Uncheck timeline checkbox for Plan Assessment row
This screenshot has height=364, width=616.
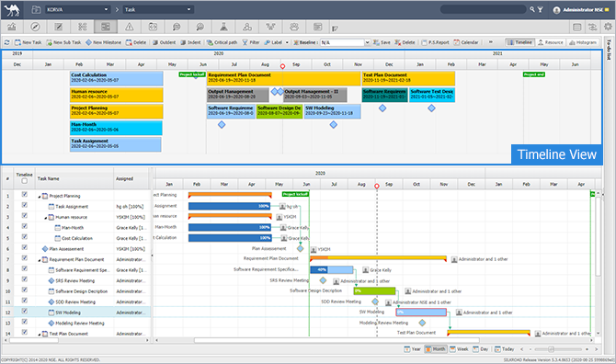(x=24, y=247)
